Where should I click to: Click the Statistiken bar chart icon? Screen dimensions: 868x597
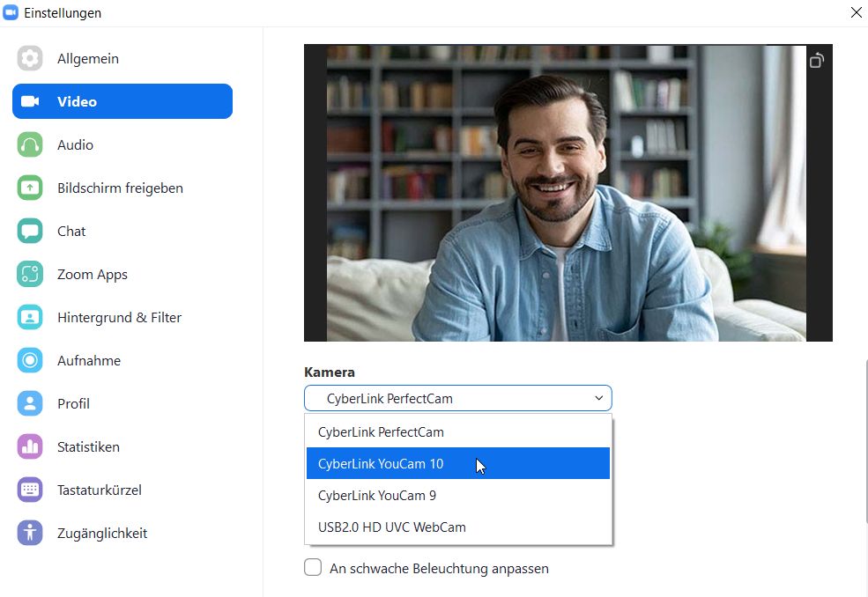pos(30,446)
